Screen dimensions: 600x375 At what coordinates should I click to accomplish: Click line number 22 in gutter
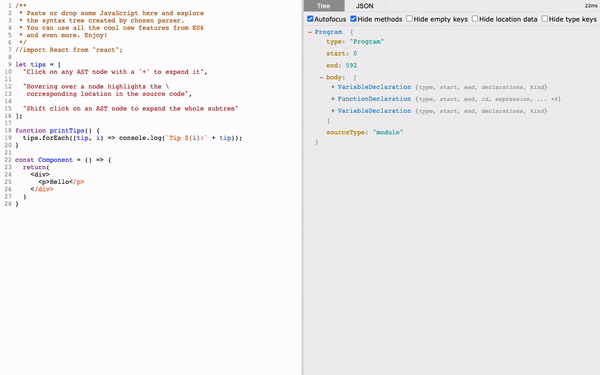pos(8,160)
